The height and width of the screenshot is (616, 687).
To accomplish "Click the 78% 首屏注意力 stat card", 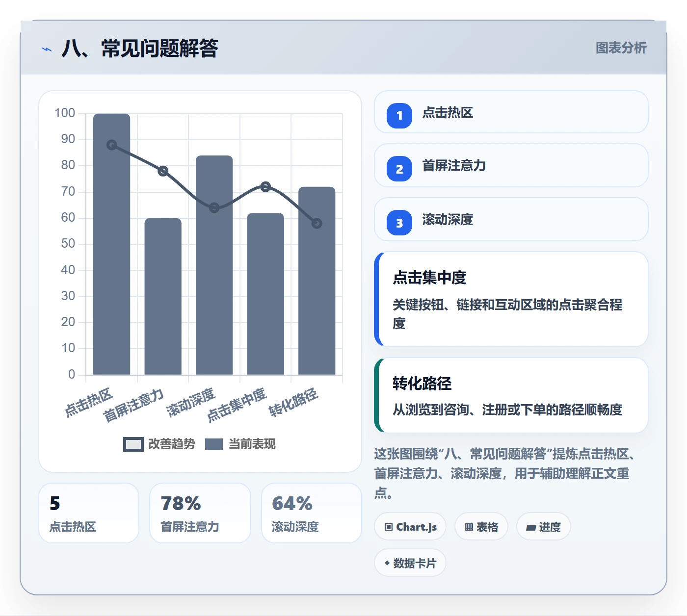I will pyautogui.click(x=200, y=513).
